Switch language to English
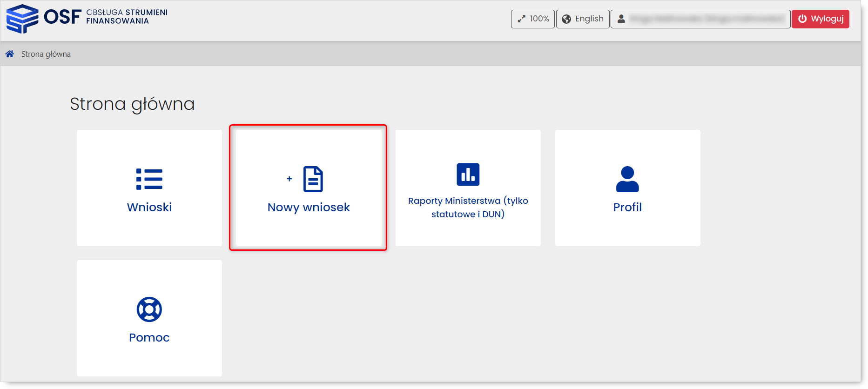Image resolution: width=868 pixels, height=389 pixels. coord(589,19)
